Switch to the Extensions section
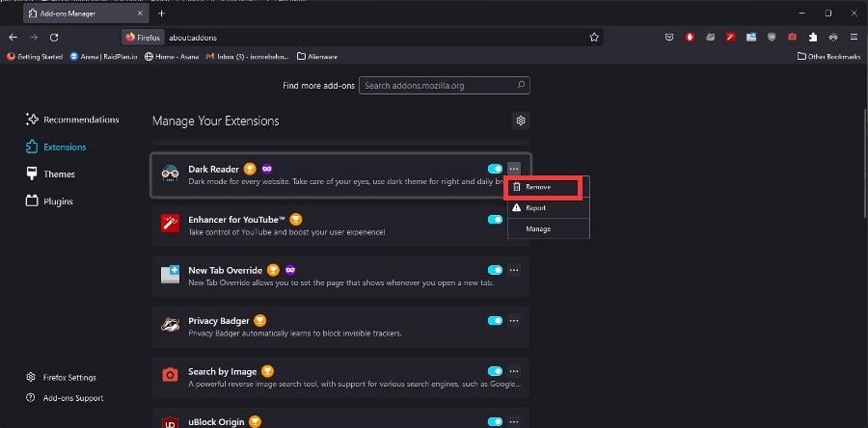The image size is (868, 428). (x=56, y=147)
